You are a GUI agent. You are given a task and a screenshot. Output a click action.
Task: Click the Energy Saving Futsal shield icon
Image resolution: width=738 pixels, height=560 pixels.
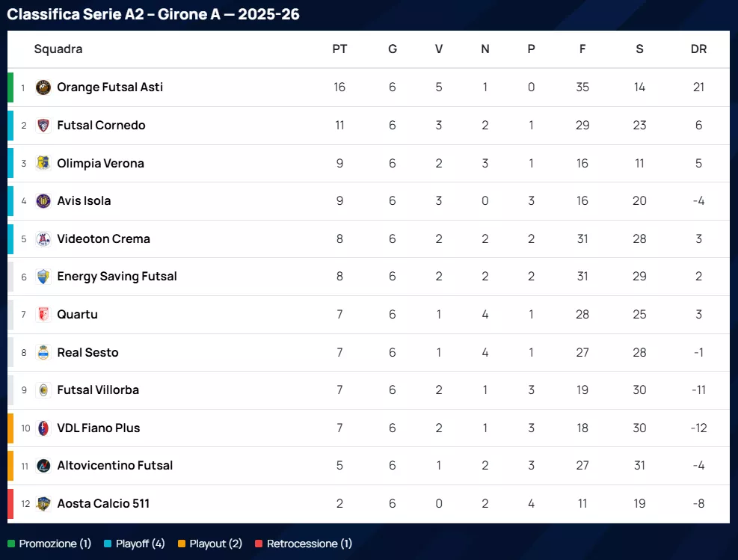tap(43, 277)
